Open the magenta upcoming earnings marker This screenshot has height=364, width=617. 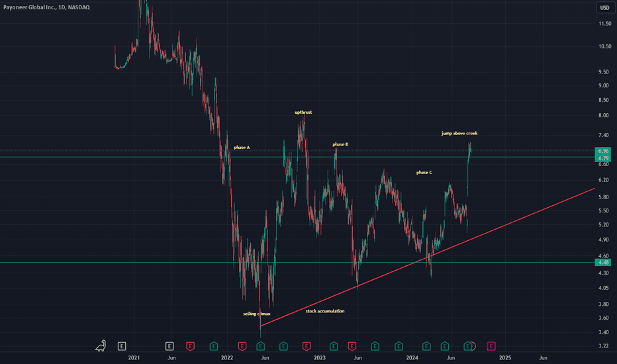(491, 346)
